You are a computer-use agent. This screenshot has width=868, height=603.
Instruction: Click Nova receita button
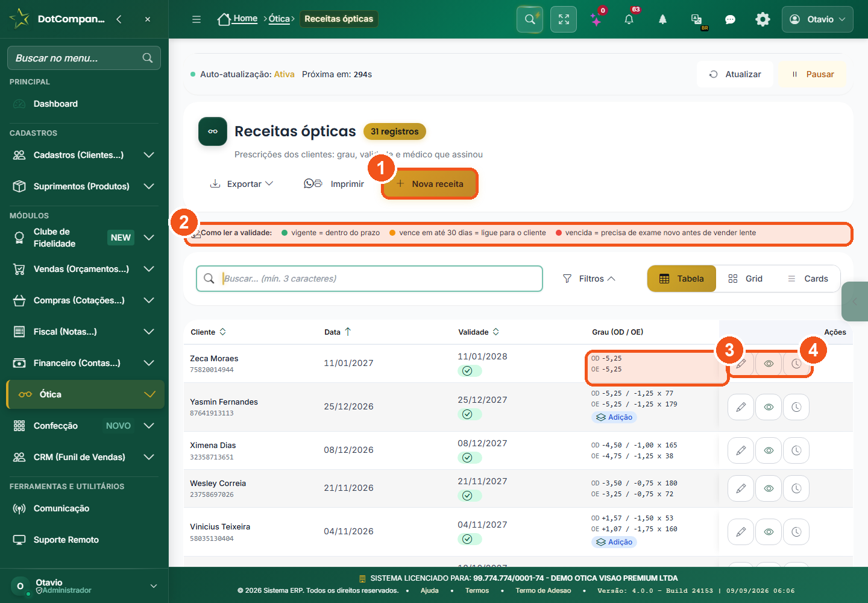tap(430, 184)
